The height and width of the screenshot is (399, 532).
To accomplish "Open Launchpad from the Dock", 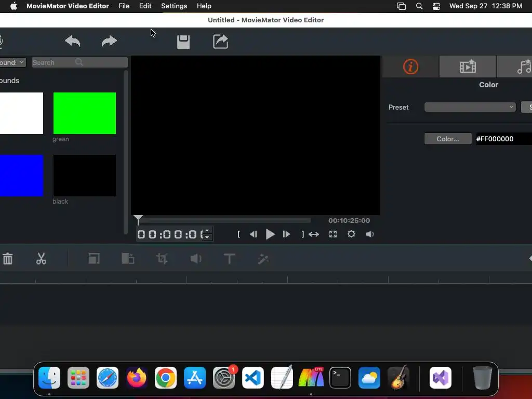I will (x=78, y=378).
